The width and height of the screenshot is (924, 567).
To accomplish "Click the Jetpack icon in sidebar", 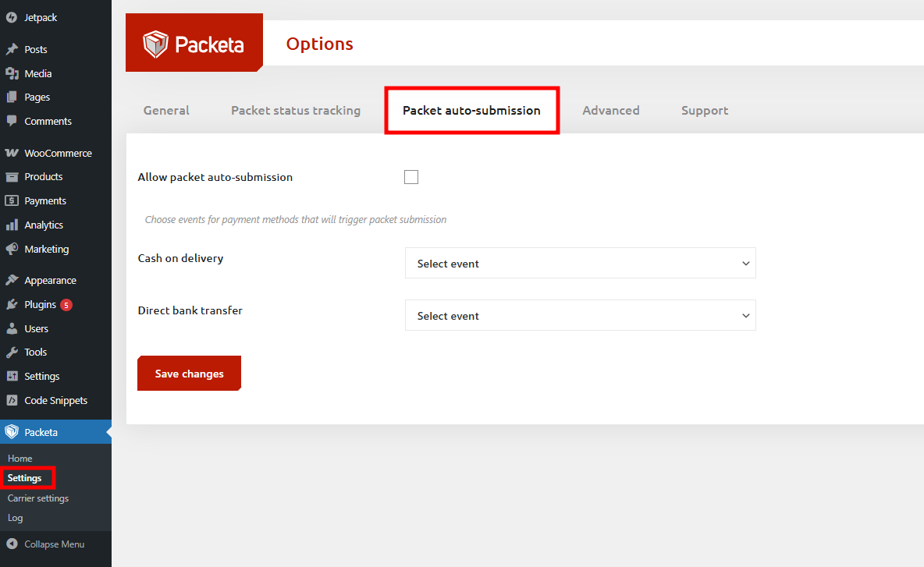I will pos(12,18).
